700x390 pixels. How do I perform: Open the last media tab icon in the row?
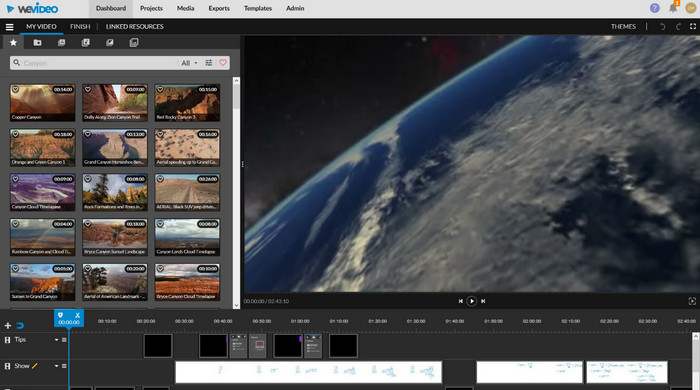point(134,42)
